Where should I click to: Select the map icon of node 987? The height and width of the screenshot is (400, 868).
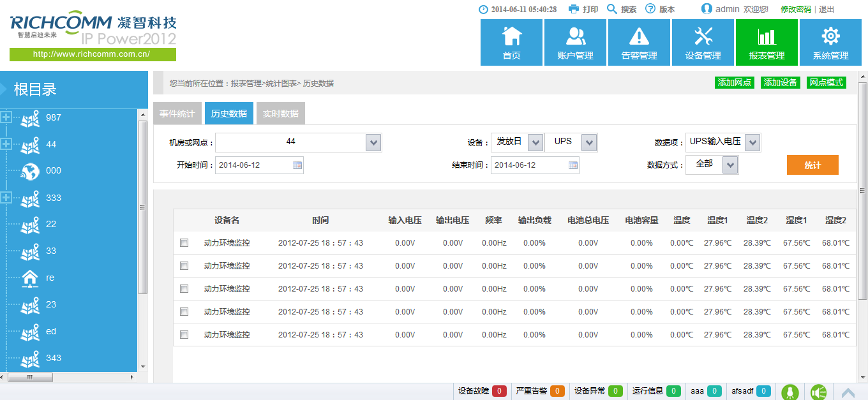tap(30, 119)
